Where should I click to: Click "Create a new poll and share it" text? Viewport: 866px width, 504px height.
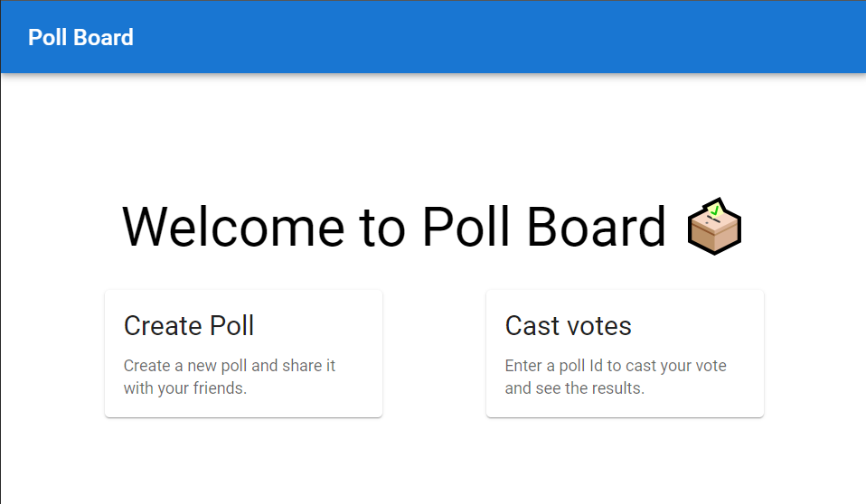(230, 366)
